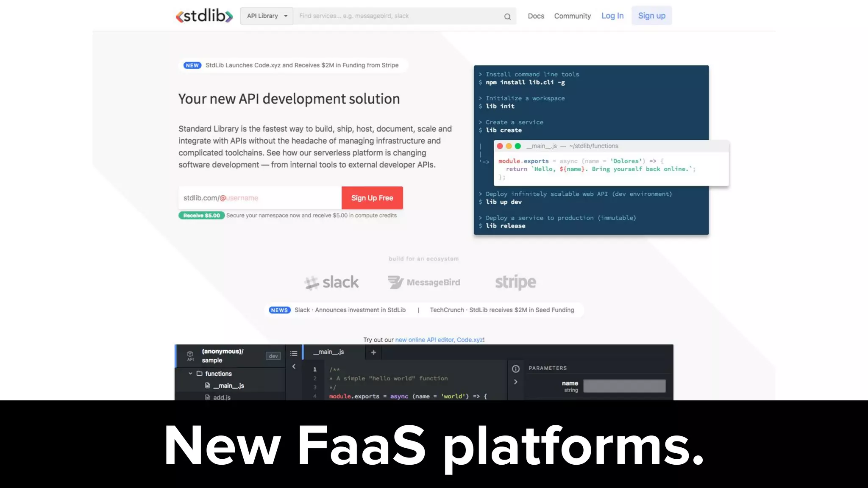Click the MessageBird logo
Screen dimensions: 868x488
(424, 283)
